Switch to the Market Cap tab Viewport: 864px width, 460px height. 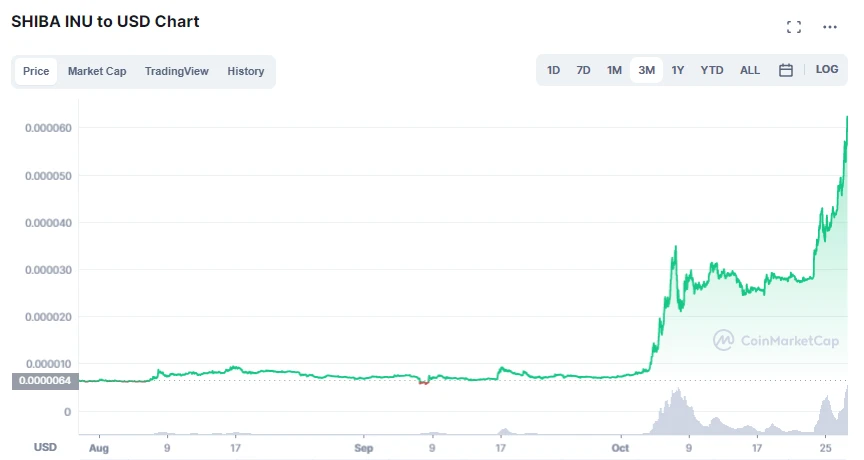tap(97, 71)
